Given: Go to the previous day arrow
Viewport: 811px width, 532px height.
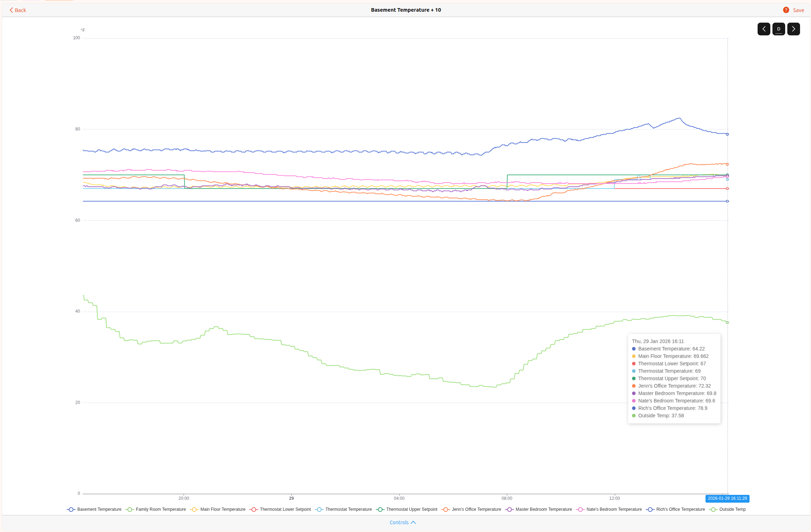Looking at the screenshot, I should tap(764, 29).
